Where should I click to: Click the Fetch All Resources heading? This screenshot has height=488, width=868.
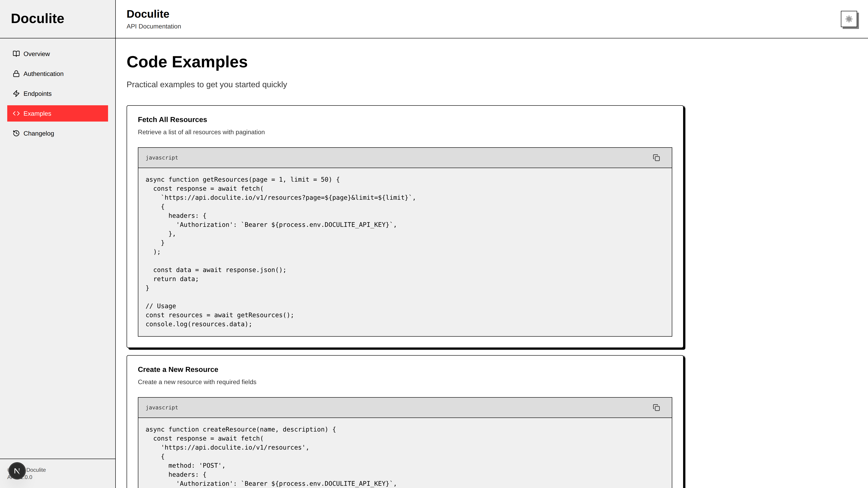[x=172, y=120]
